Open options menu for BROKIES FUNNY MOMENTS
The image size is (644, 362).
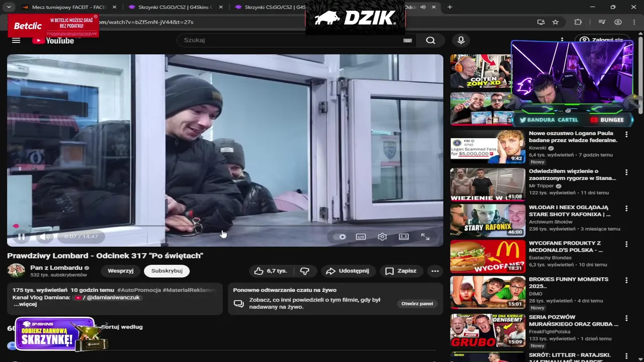[626, 281]
